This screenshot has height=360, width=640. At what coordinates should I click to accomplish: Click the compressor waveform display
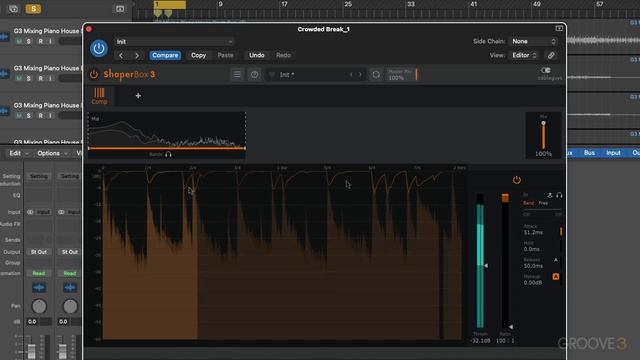(282, 254)
